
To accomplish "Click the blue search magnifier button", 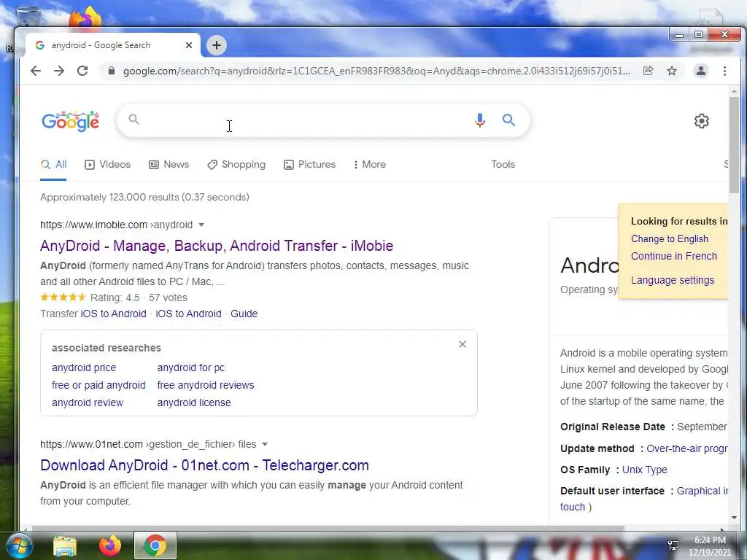I will [x=508, y=120].
